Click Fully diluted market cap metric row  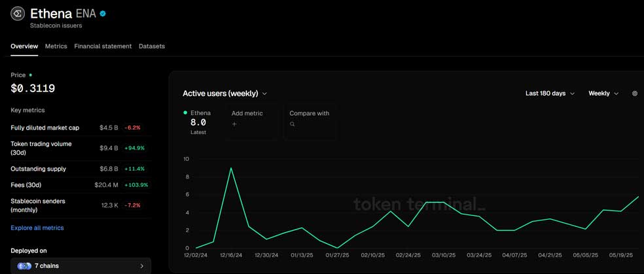[x=80, y=128]
